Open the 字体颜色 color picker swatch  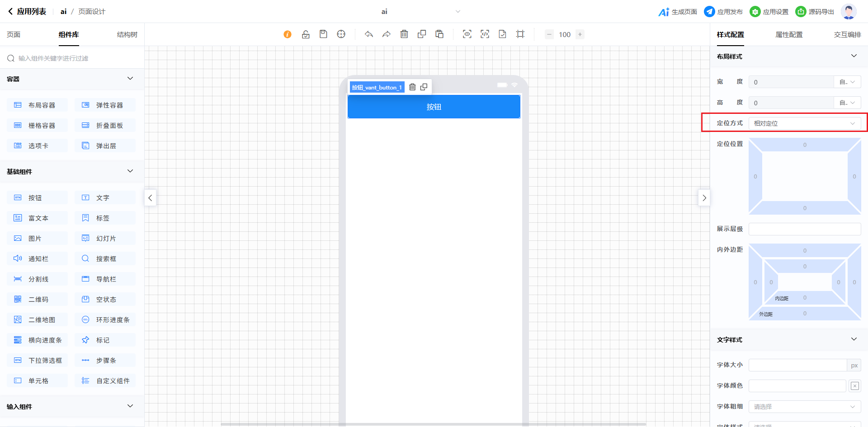854,386
